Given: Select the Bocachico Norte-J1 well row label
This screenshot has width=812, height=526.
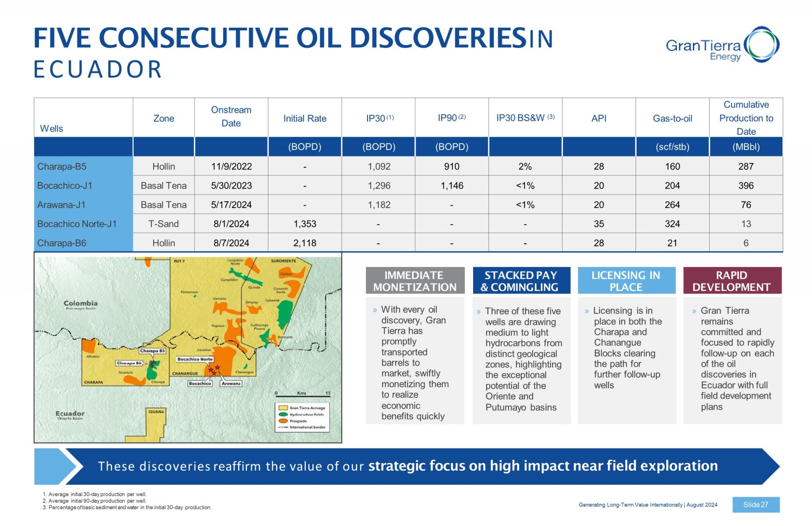Looking at the screenshot, I should tap(77, 224).
